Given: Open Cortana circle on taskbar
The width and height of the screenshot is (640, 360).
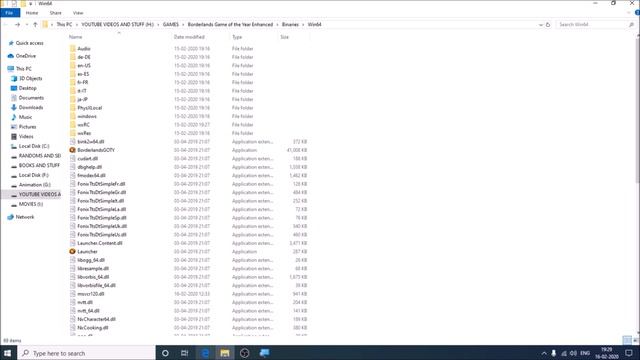Looking at the screenshot, I should point(165,353).
